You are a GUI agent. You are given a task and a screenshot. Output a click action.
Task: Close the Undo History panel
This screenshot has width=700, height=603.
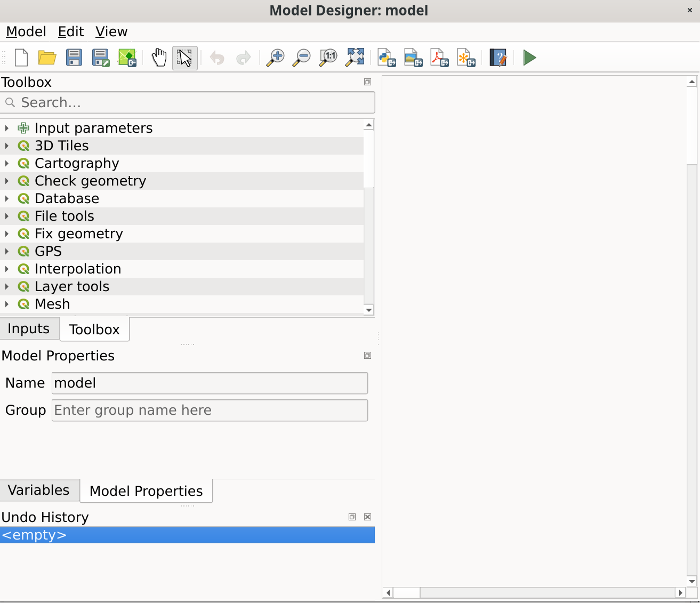(x=367, y=517)
